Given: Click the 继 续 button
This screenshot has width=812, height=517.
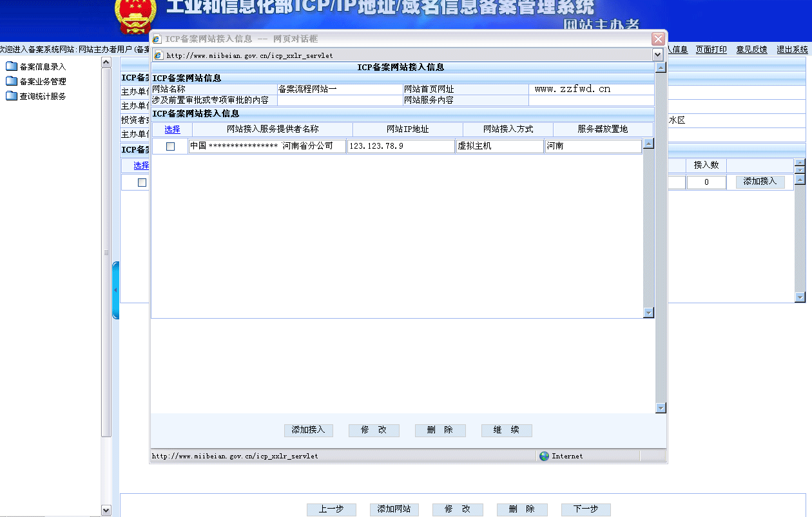Looking at the screenshot, I should pos(507,430).
